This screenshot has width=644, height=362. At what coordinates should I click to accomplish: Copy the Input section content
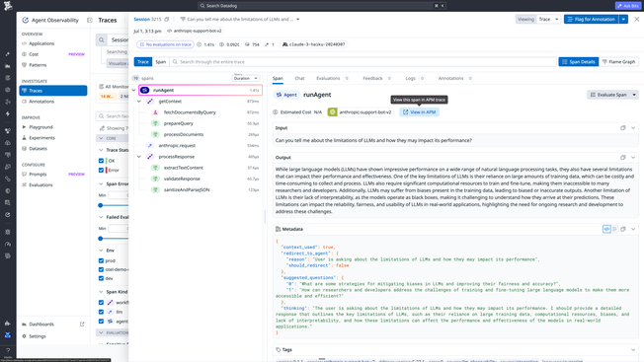pyautogui.click(x=622, y=128)
